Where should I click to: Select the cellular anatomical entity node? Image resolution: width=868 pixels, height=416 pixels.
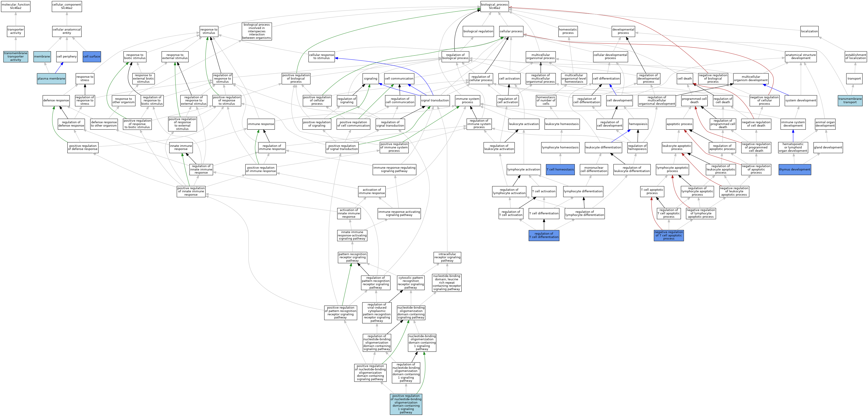tap(67, 31)
